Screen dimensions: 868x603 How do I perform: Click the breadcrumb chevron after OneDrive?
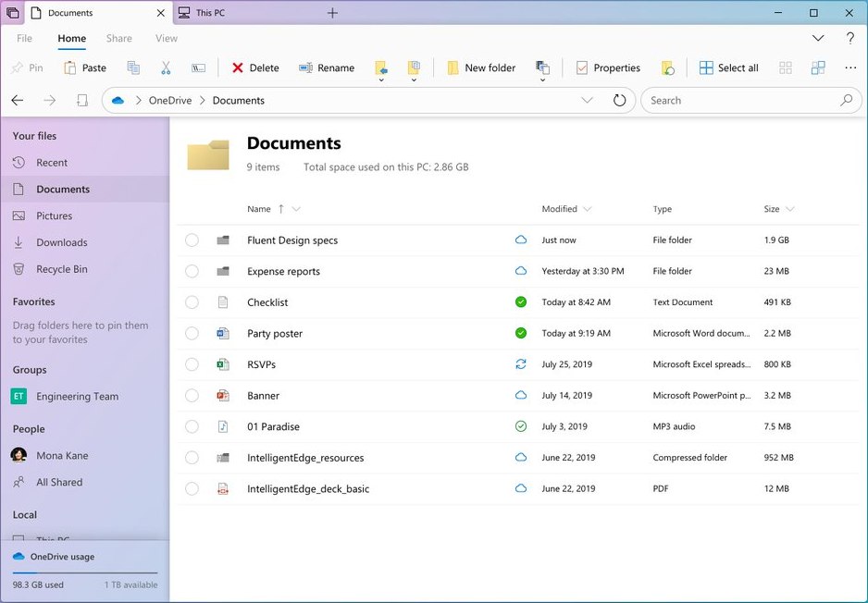point(202,100)
